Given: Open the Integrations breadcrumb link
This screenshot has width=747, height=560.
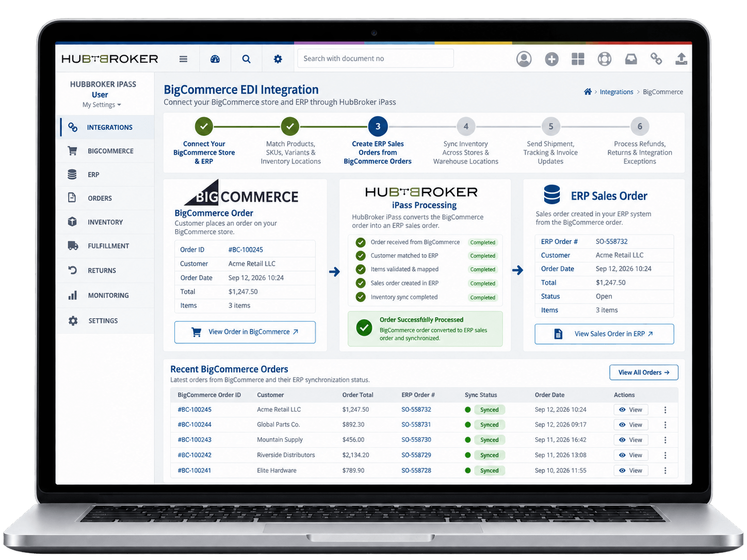Looking at the screenshot, I should (x=616, y=92).
